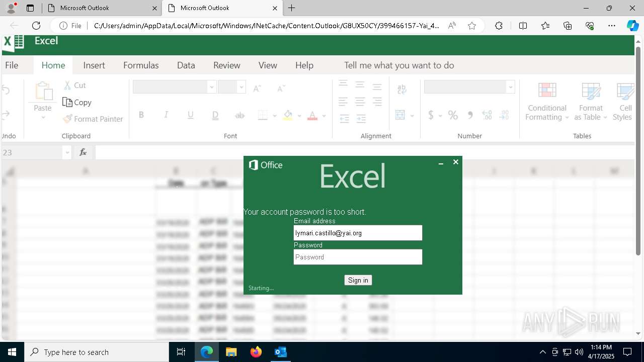The width and height of the screenshot is (644, 362).
Task: Switch to the View ribbon tab
Action: (268, 65)
